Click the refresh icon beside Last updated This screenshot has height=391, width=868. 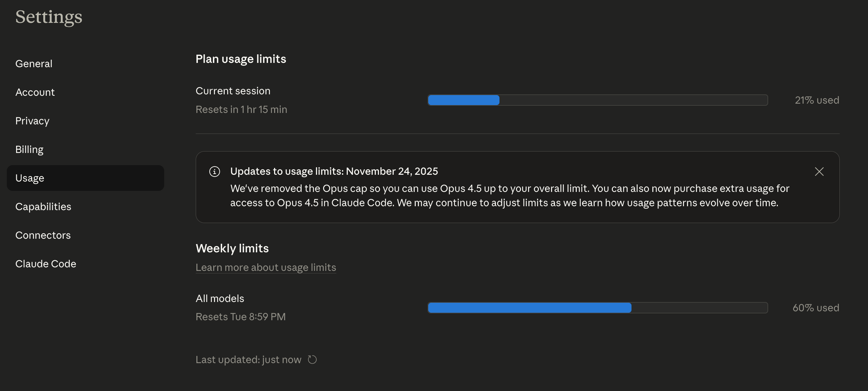[312, 360]
